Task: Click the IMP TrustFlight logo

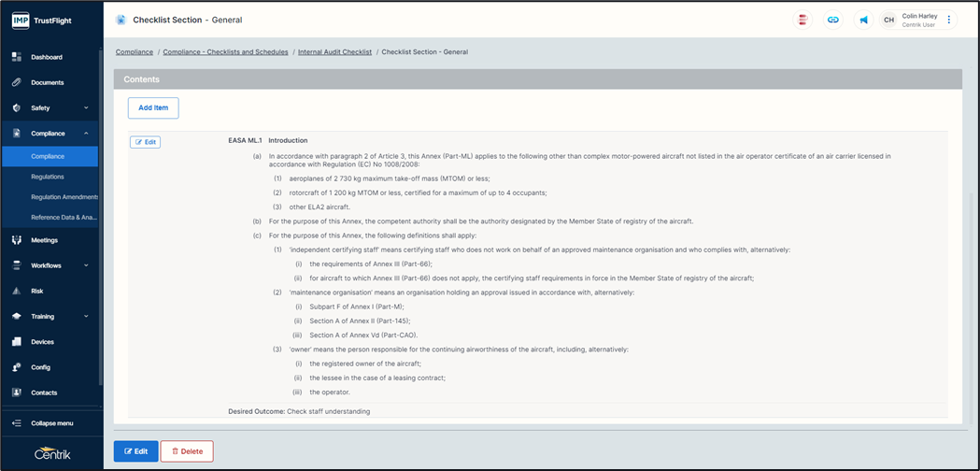Action: tap(42, 21)
